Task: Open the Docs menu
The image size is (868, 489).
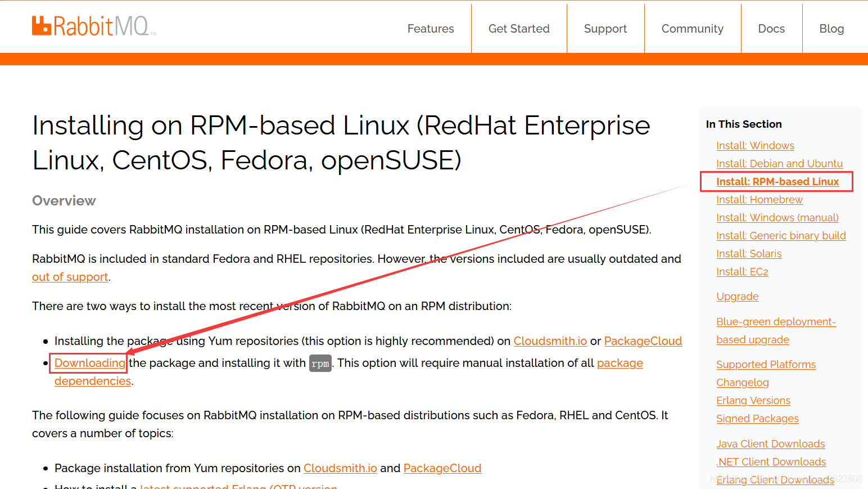Action: (x=771, y=29)
